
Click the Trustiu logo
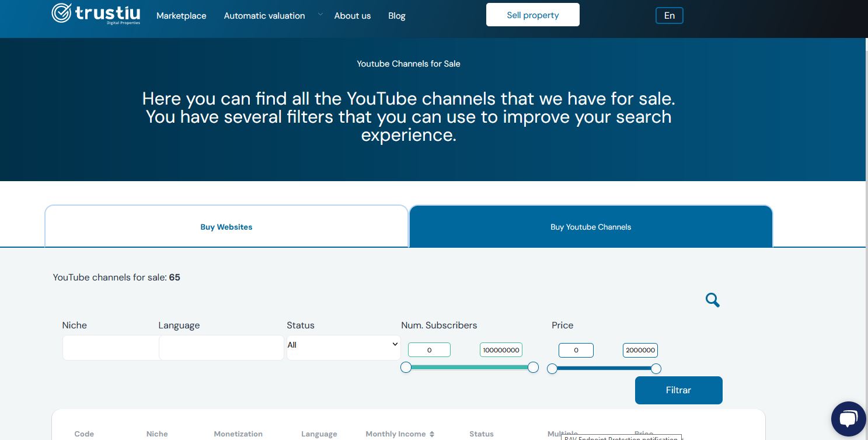(96, 13)
